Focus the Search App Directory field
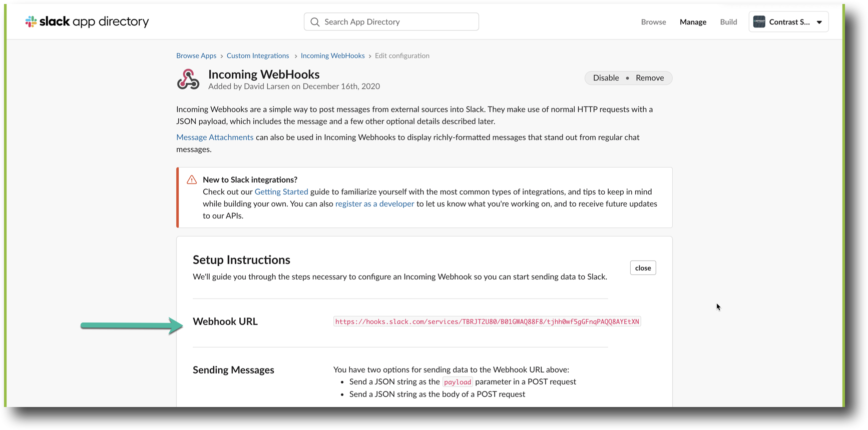The height and width of the screenshot is (430, 868). coord(391,22)
